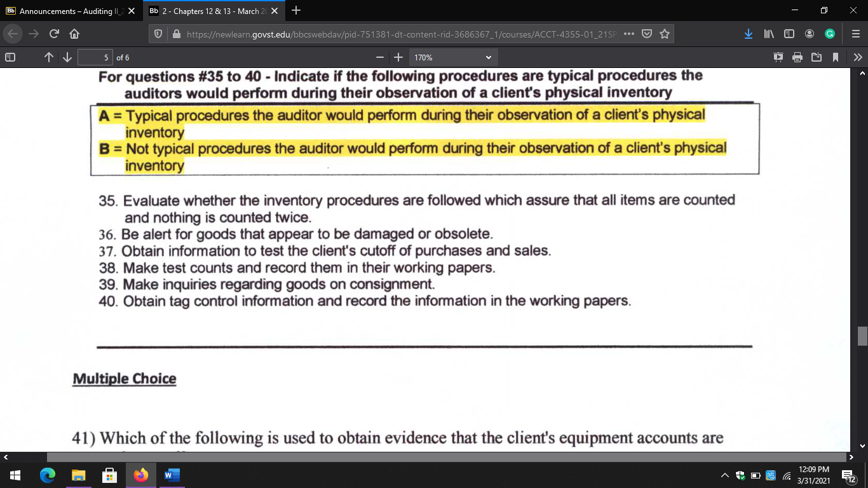Open the Firefox hamburger menu
The width and height of the screenshot is (868, 488).
[x=855, y=35]
